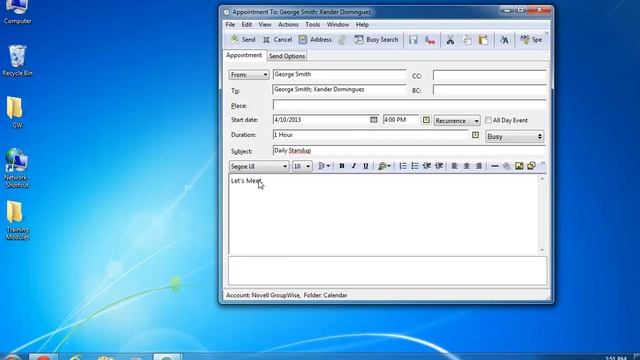The width and height of the screenshot is (640, 360).
Task: Click the start time field showing 4:00 PM
Action: 401,120
